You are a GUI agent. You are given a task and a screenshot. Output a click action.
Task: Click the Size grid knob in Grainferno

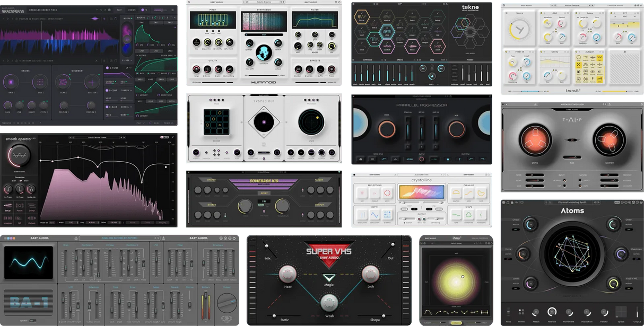tap(41, 81)
